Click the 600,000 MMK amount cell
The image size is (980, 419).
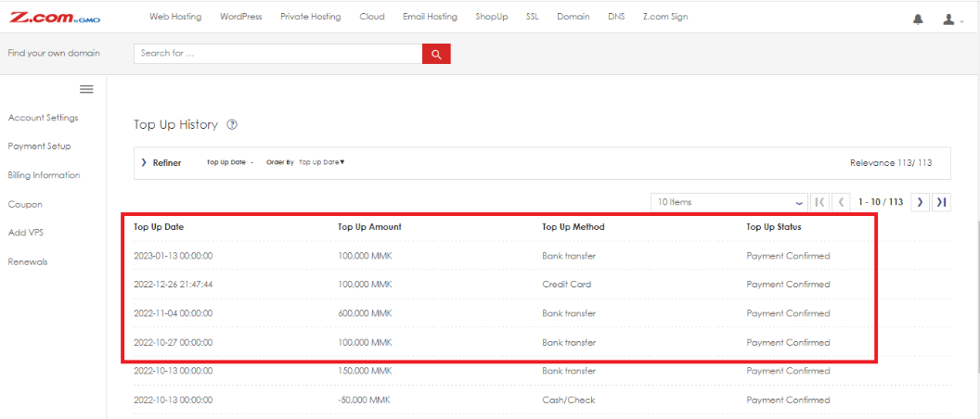365,312
